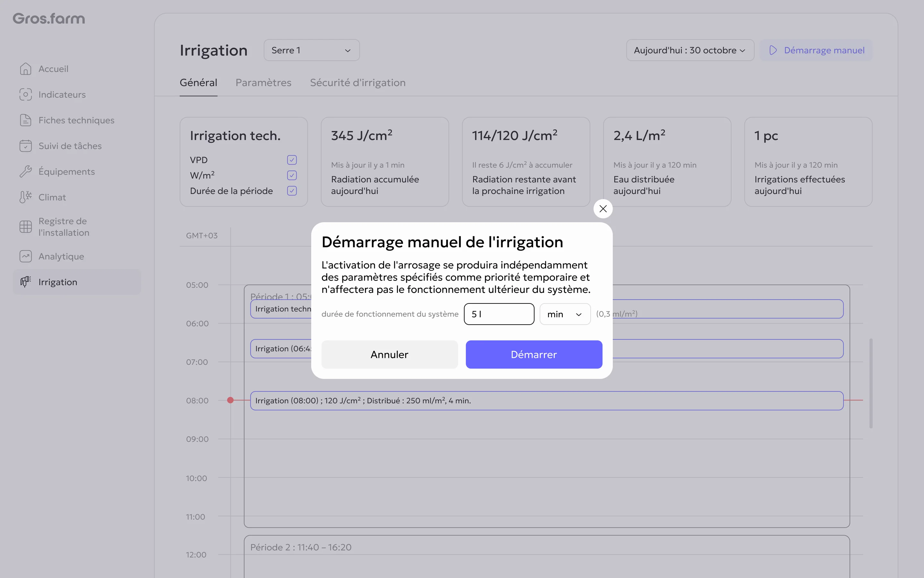924x578 pixels.
Task: Select Irrigation in the sidebar
Action: pos(77,282)
